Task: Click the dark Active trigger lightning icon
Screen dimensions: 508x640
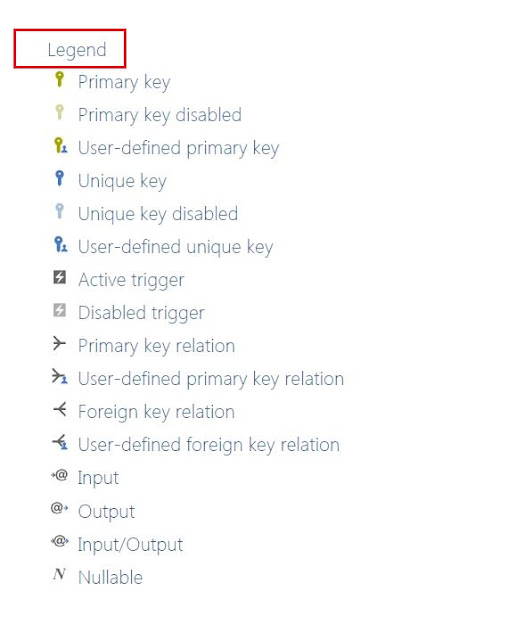Action: click(x=60, y=277)
